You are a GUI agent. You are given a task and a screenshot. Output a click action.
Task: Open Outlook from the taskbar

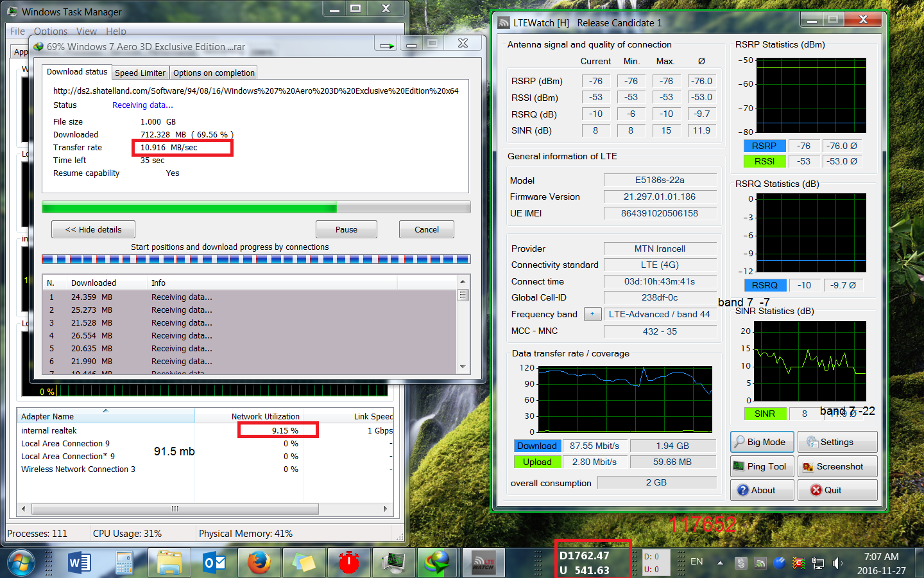(x=214, y=563)
